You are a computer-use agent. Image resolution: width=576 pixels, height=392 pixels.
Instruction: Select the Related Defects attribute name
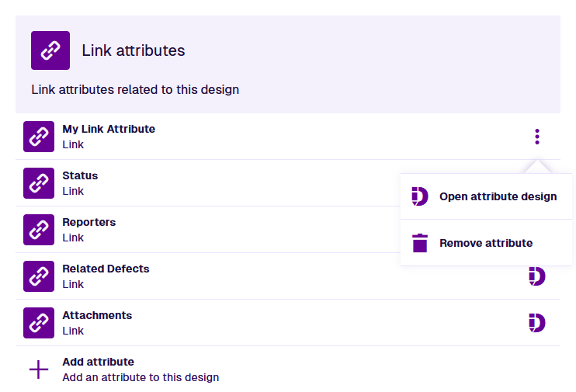(106, 269)
